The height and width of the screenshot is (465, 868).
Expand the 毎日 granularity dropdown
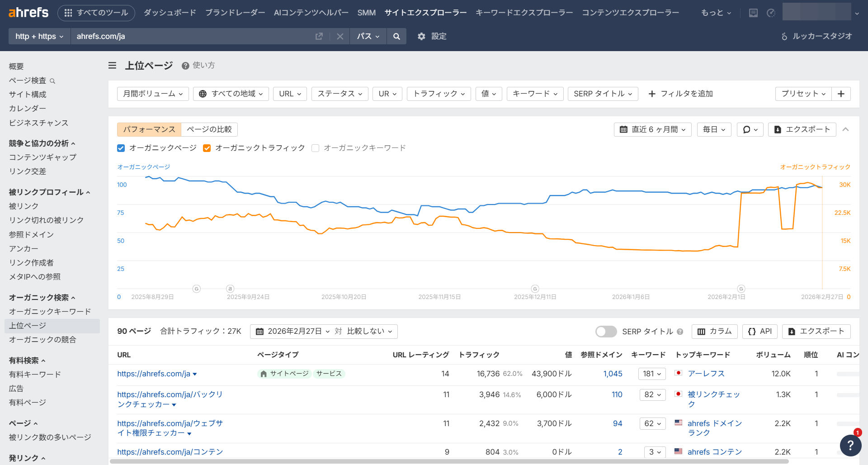pyautogui.click(x=713, y=129)
